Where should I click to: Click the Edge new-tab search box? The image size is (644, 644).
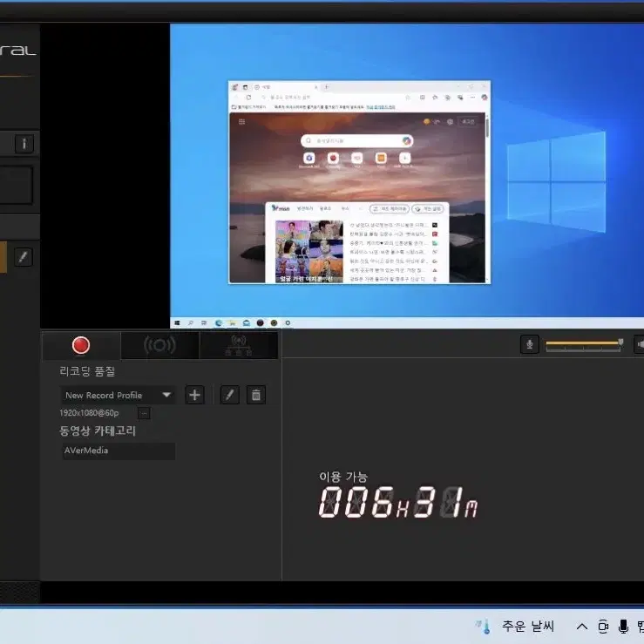357,141
